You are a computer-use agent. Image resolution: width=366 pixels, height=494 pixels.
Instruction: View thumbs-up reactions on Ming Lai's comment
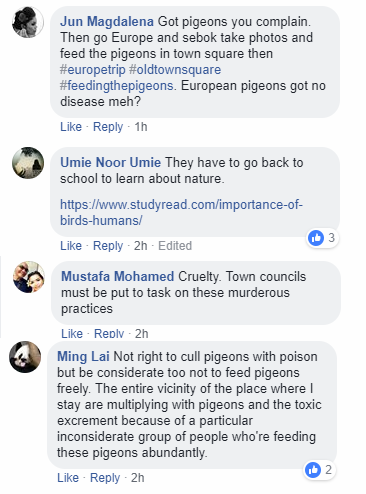coord(319,470)
